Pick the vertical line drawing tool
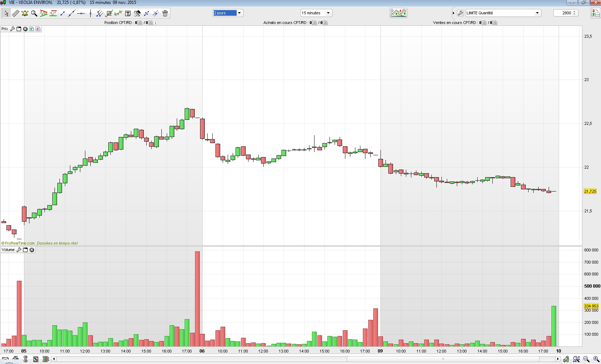The width and height of the screenshot is (601, 364). click(90, 13)
